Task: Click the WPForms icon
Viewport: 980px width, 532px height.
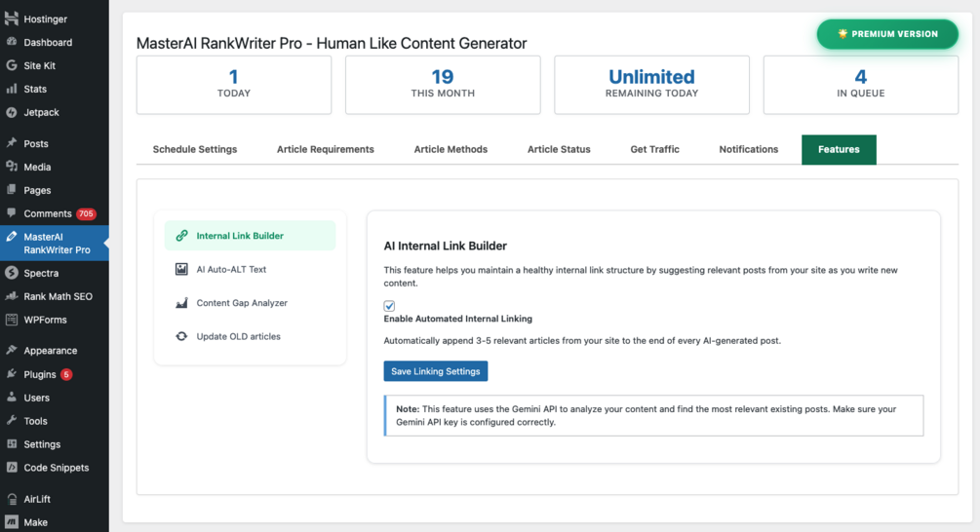Action: 12,320
